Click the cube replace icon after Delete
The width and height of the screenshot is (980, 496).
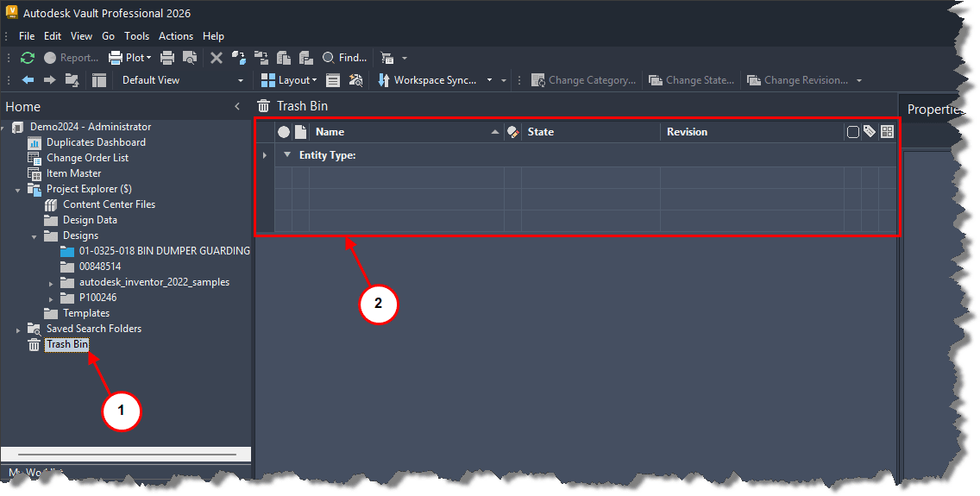tap(239, 58)
